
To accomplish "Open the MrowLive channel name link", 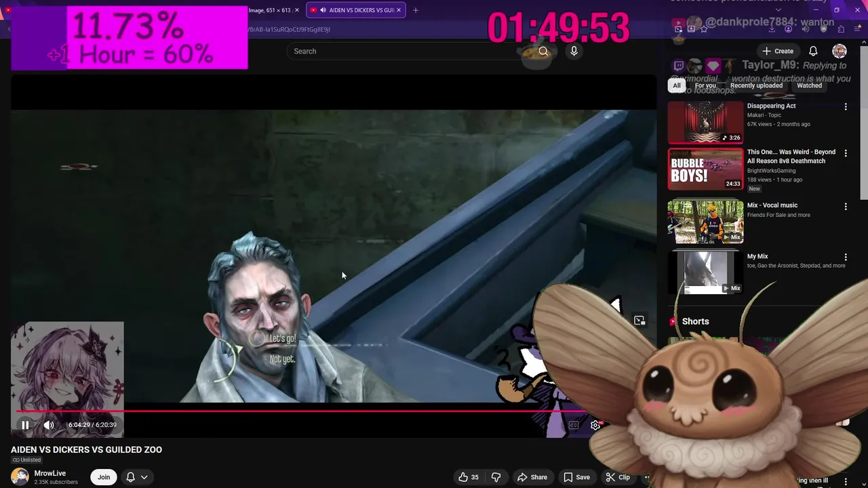I will coord(50,473).
